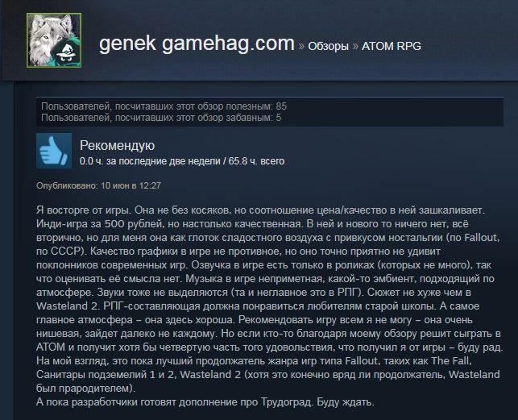The width and height of the screenshot is (518, 420).
Task: Click the word Трудоград in the last line
Action: (x=286, y=402)
